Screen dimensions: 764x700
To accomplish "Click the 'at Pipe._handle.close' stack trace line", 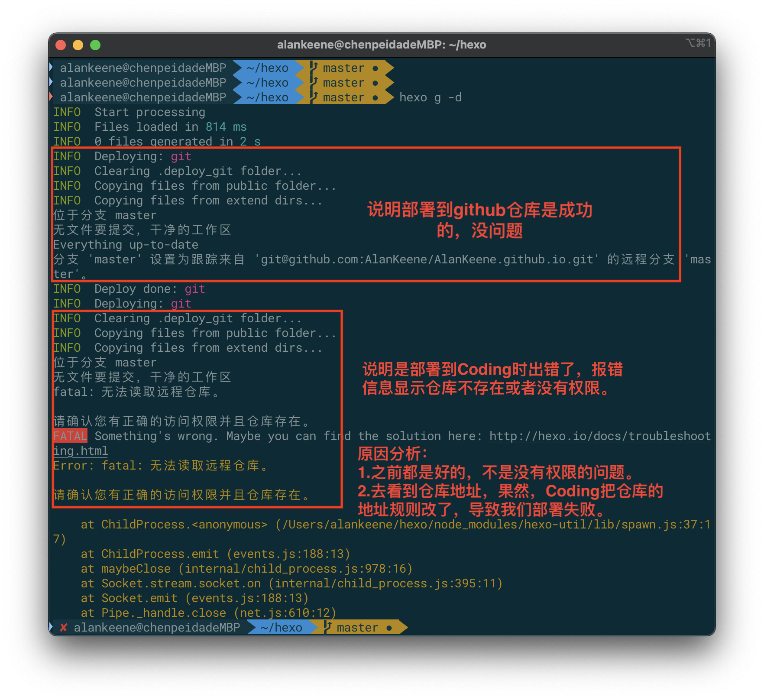I will click(208, 613).
